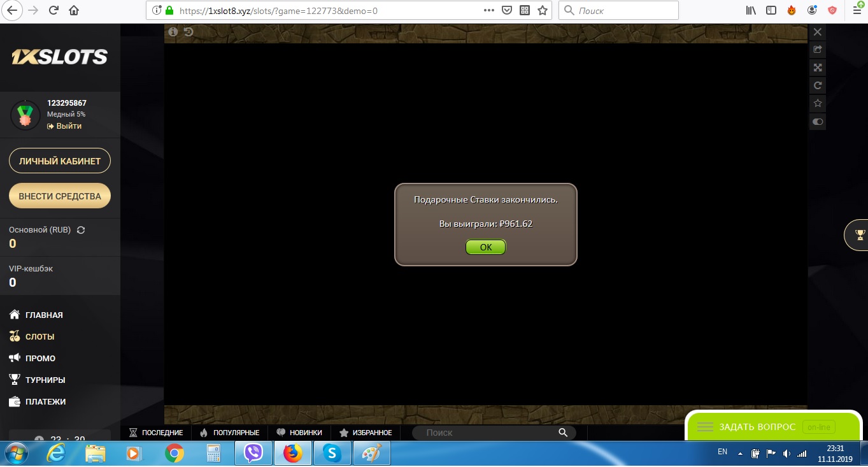Image resolution: width=868 pixels, height=467 pixels.
Task: Go to the browser home page
Action: 74,10
